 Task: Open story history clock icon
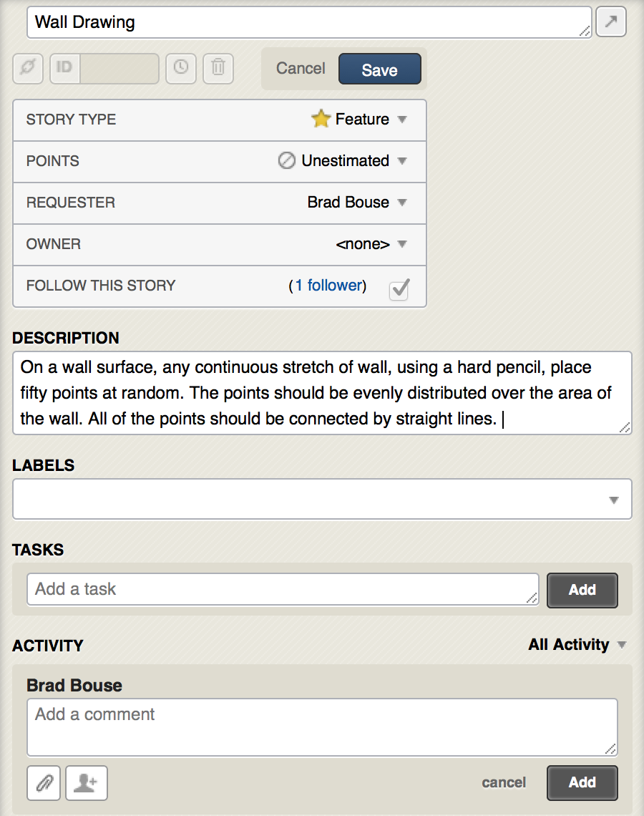(x=181, y=68)
